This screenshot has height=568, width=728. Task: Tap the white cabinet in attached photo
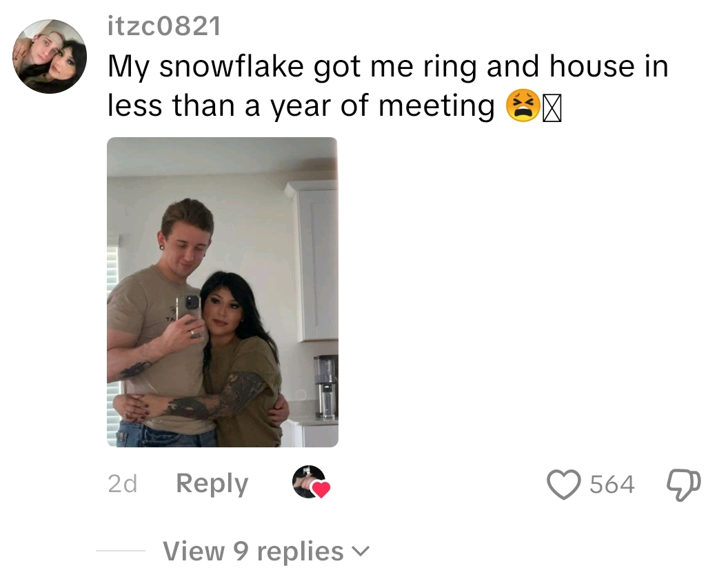tap(313, 261)
